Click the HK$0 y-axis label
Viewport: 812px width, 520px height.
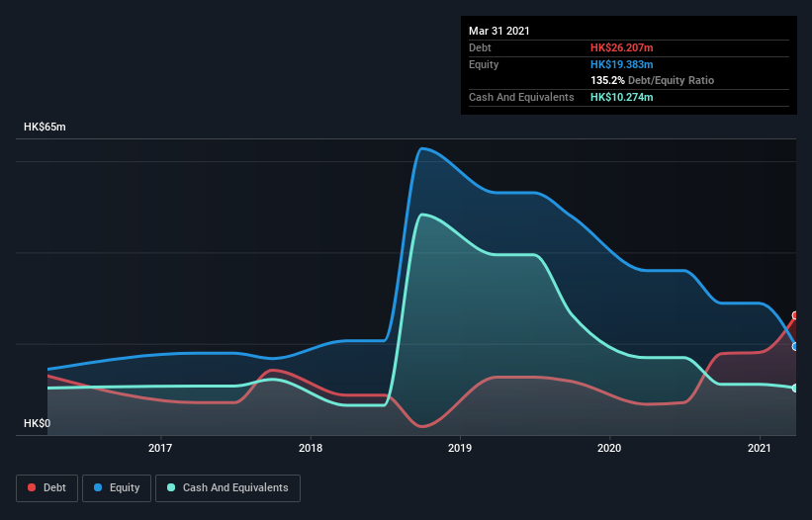[38, 423]
